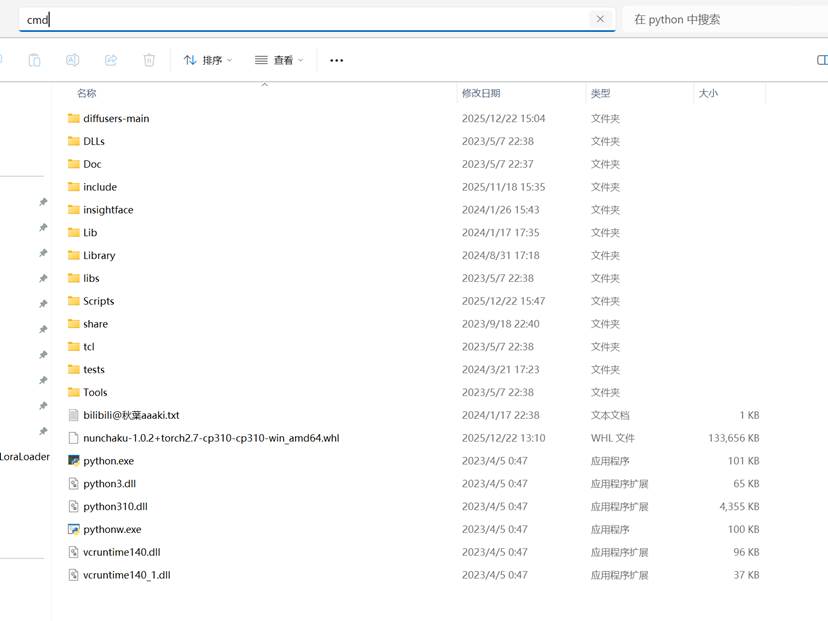
Task: Clear the address bar with X button
Action: (x=600, y=19)
